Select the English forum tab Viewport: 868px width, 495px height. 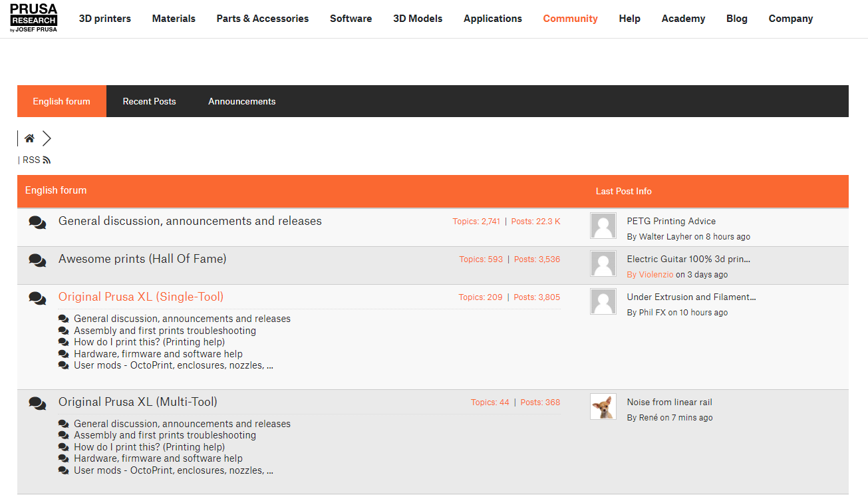[x=62, y=101]
